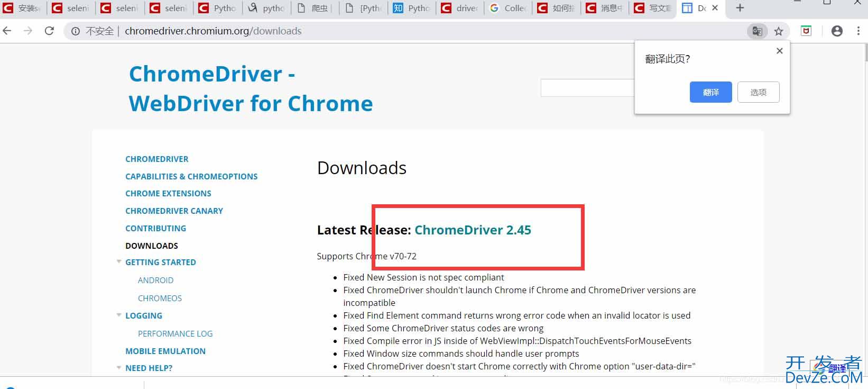Viewport: 868px width, 389px height.
Task: Switch to the 写文章 tab
Action: (654, 8)
